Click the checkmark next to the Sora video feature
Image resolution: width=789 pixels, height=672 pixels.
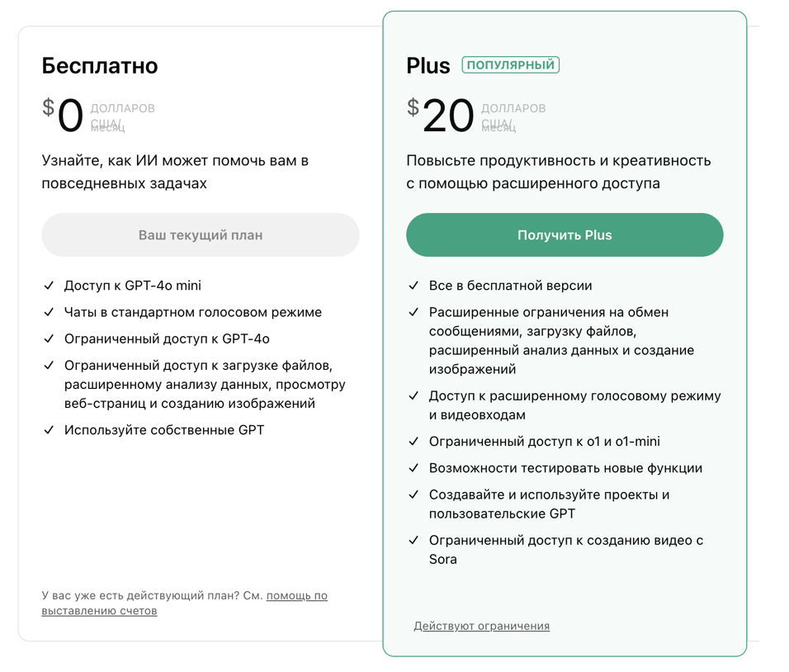pos(413,541)
